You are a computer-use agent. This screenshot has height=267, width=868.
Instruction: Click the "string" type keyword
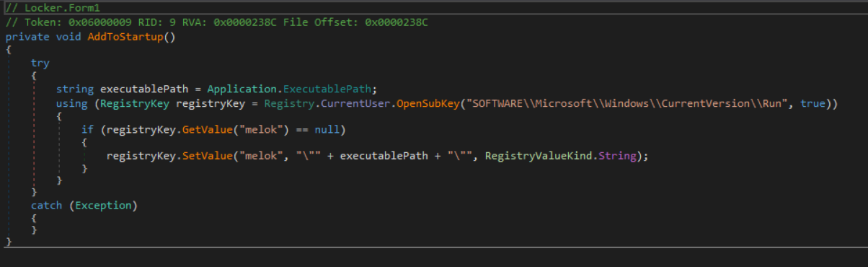(75, 89)
